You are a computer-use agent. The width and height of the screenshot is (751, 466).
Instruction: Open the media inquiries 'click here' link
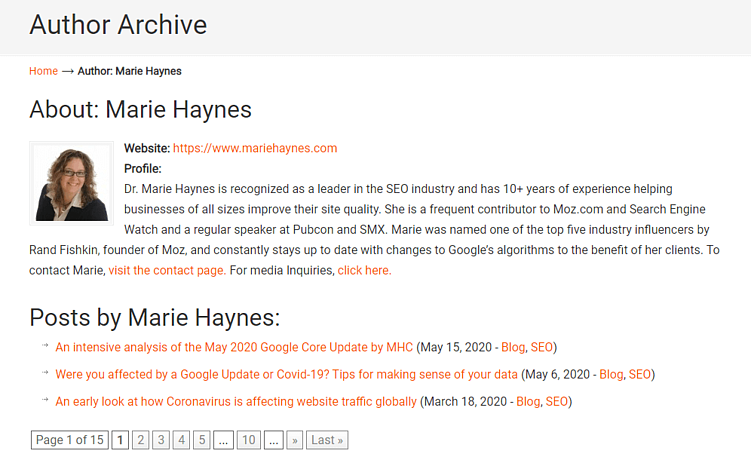(364, 270)
